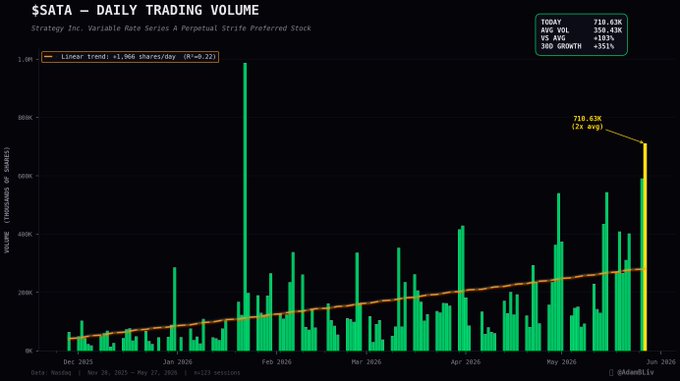
Task: Click the Mar 2026 x-axis label
Action: click(366, 362)
